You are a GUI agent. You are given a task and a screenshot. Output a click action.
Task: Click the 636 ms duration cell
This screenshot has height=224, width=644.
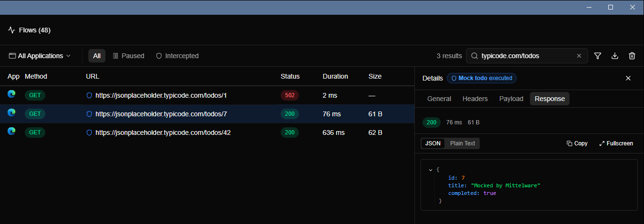pyautogui.click(x=334, y=132)
